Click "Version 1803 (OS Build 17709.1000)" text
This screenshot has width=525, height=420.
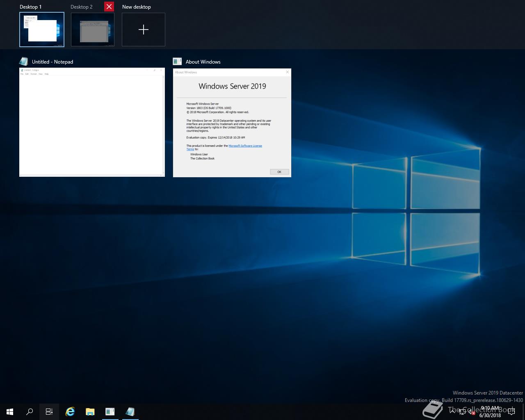point(209,108)
